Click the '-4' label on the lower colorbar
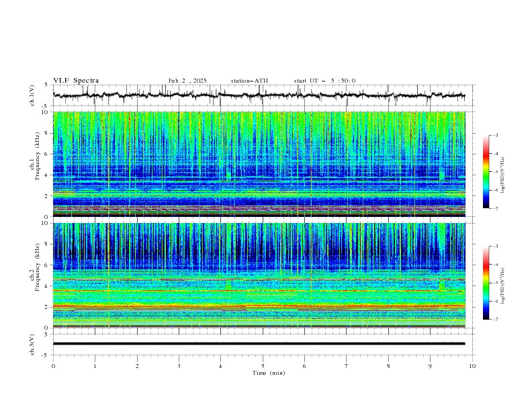 point(495,265)
